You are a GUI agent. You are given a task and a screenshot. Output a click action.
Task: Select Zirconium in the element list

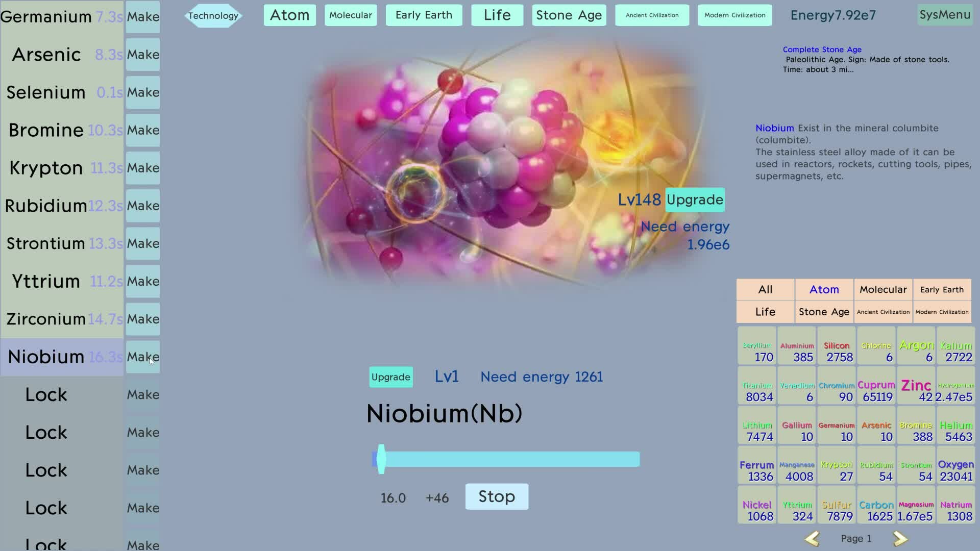click(x=46, y=319)
